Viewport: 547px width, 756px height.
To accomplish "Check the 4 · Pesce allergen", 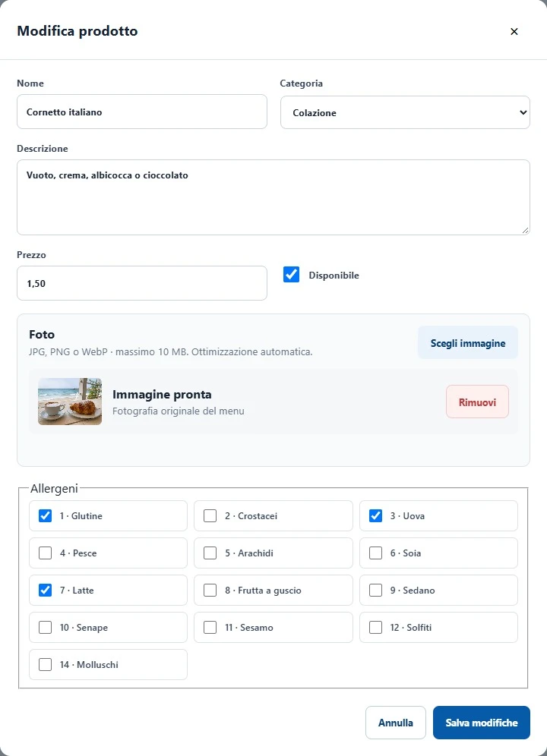I will tap(45, 553).
